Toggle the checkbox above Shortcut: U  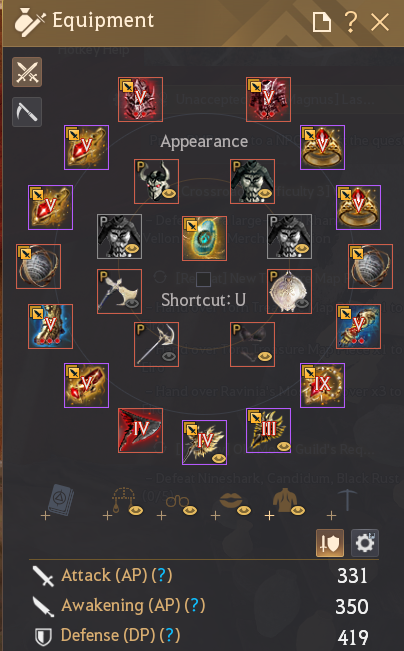click(x=203, y=279)
